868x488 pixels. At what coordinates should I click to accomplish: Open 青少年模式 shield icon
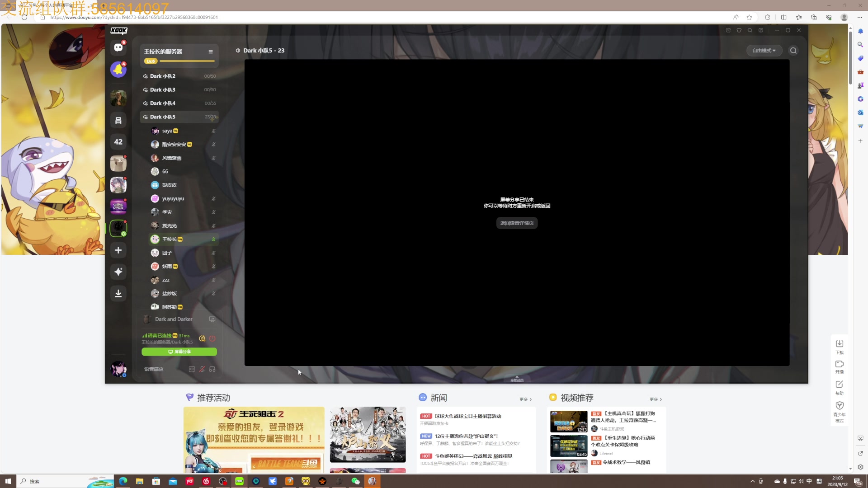840,411
